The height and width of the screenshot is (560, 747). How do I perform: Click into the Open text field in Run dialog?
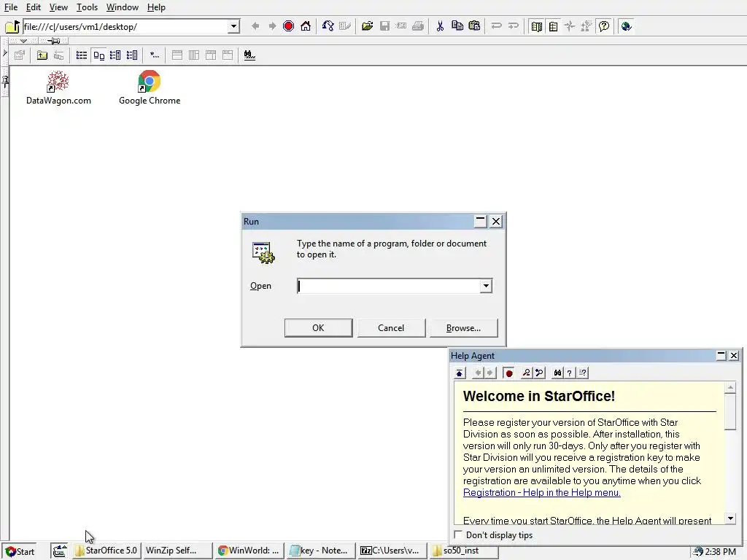[x=389, y=286]
